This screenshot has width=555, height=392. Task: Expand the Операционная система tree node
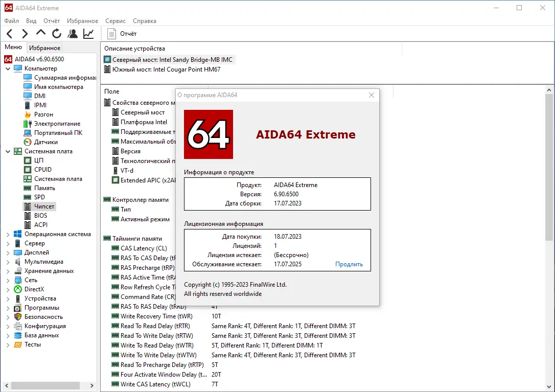[7, 234]
